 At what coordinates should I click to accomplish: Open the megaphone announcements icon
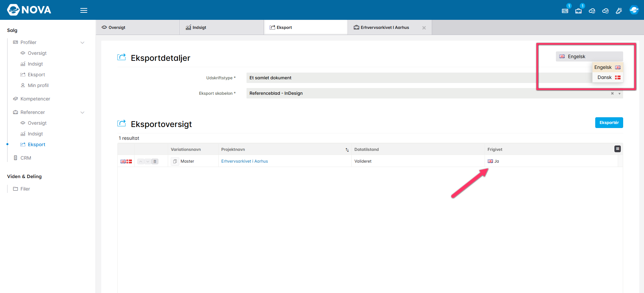(x=619, y=11)
